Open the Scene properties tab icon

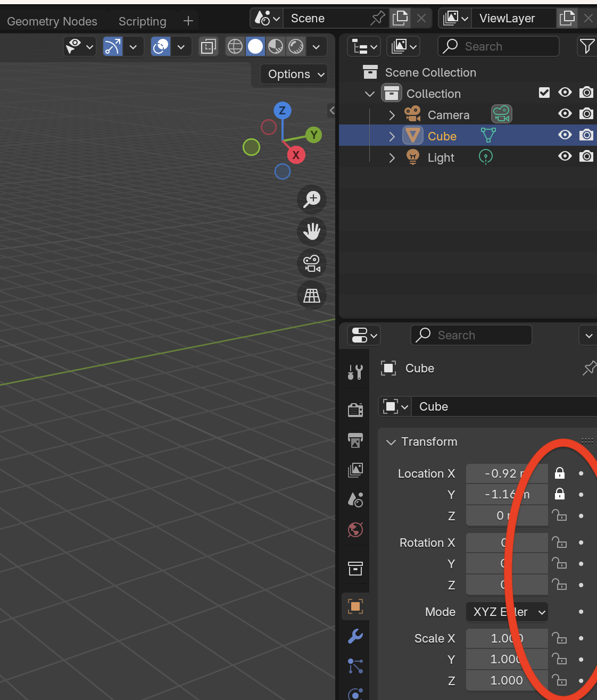(x=355, y=499)
